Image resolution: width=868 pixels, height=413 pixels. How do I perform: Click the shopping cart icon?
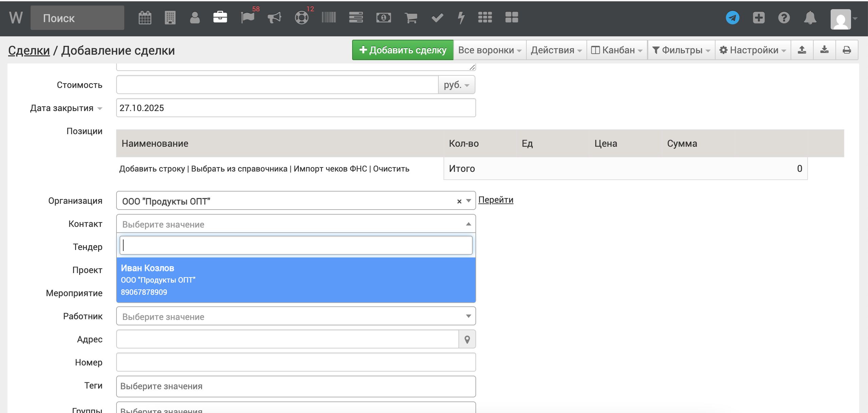(411, 18)
